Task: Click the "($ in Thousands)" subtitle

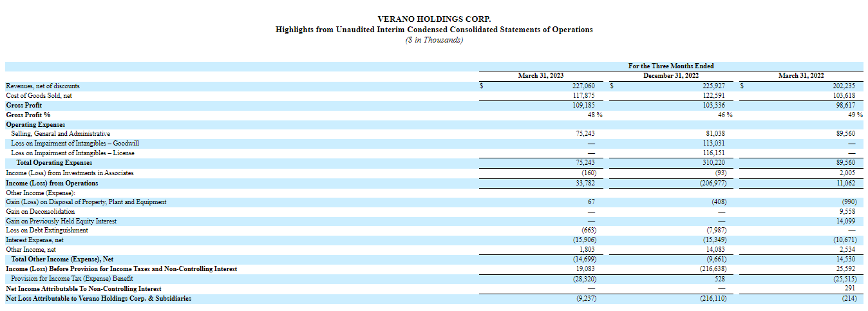Action: coord(434,40)
